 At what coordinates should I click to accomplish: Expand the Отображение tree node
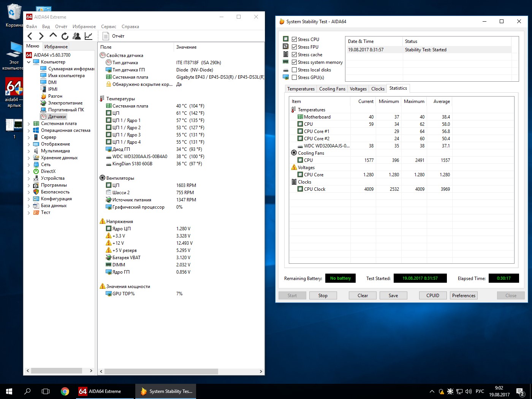[x=29, y=144]
